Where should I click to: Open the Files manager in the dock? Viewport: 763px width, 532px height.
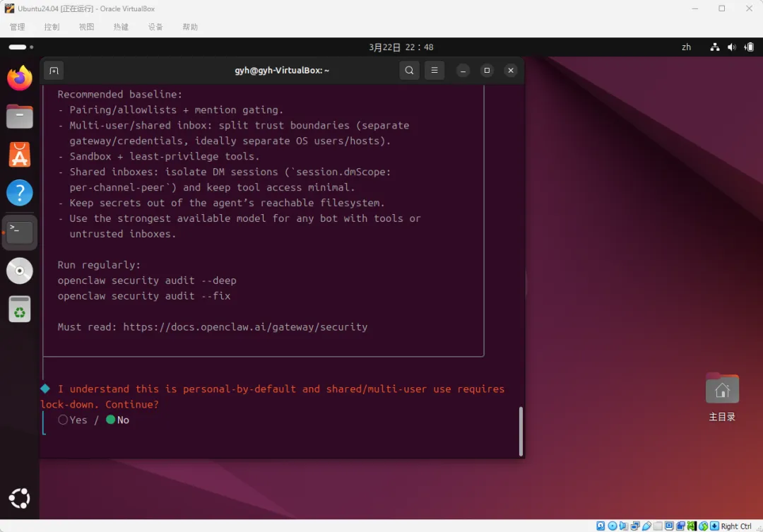20,117
